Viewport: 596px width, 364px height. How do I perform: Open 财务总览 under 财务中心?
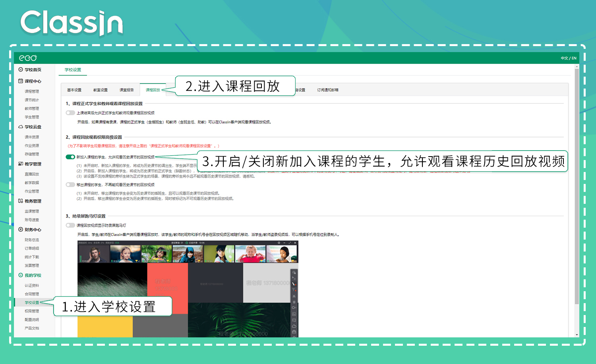pos(32,240)
